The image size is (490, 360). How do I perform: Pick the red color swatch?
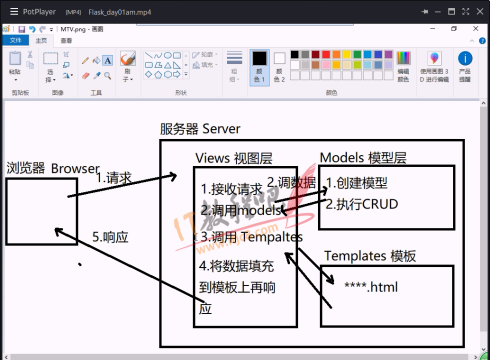[326, 54]
